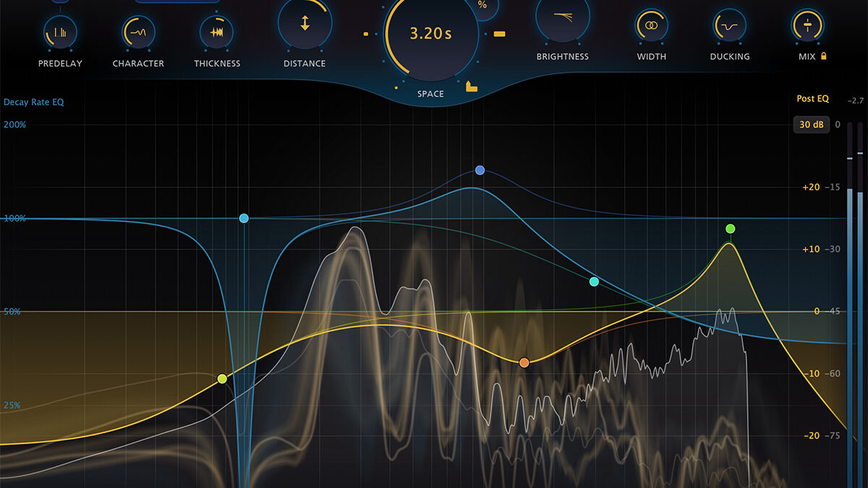Click the Decay Rate EQ label
The width and height of the screenshot is (868, 488).
[x=34, y=102]
